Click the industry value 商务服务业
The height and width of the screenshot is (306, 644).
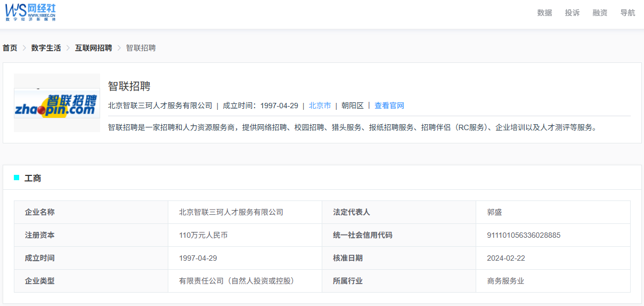506,281
